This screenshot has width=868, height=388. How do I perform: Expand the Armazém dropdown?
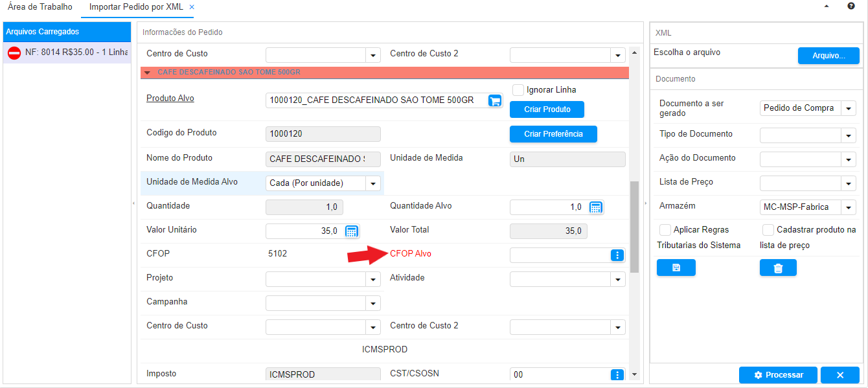pyautogui.click(x=849, y=207)
